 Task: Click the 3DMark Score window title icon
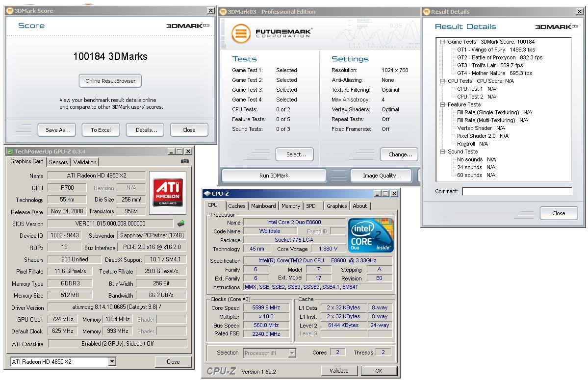tap(10, 11)
